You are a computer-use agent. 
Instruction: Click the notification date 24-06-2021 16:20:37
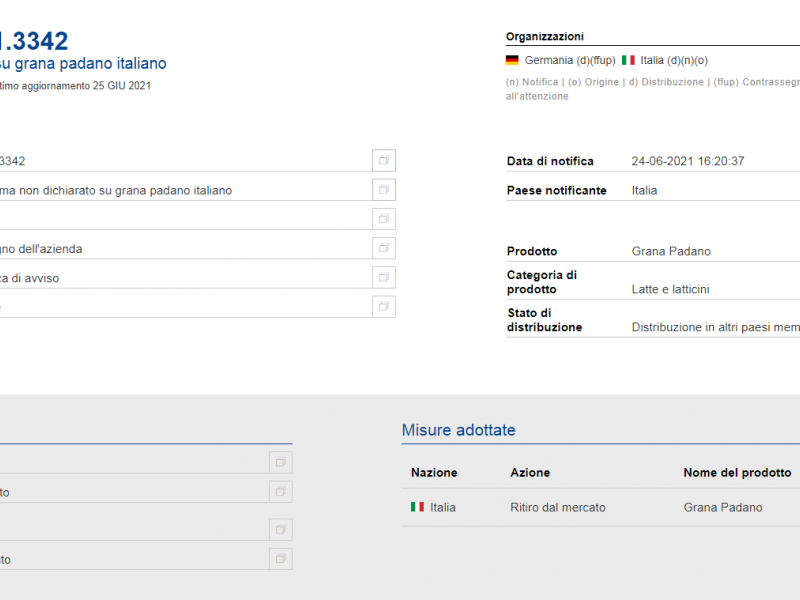pyautogui.click(x=688, y=161)
